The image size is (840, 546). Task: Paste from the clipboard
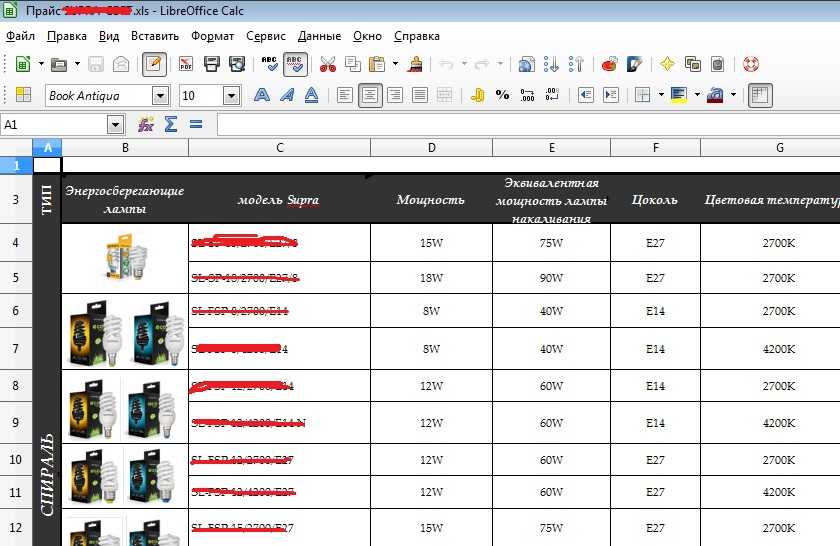coord(377,65)
